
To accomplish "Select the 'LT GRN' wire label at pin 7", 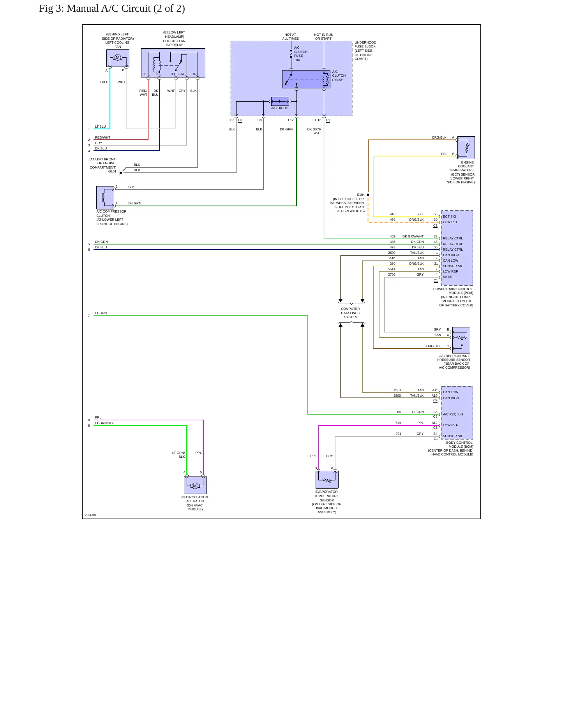I will [x=101, y=313].
